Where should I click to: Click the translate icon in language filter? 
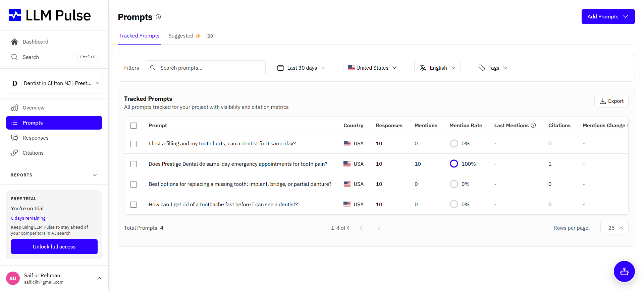pyautogui.click(x=423, y=68)
